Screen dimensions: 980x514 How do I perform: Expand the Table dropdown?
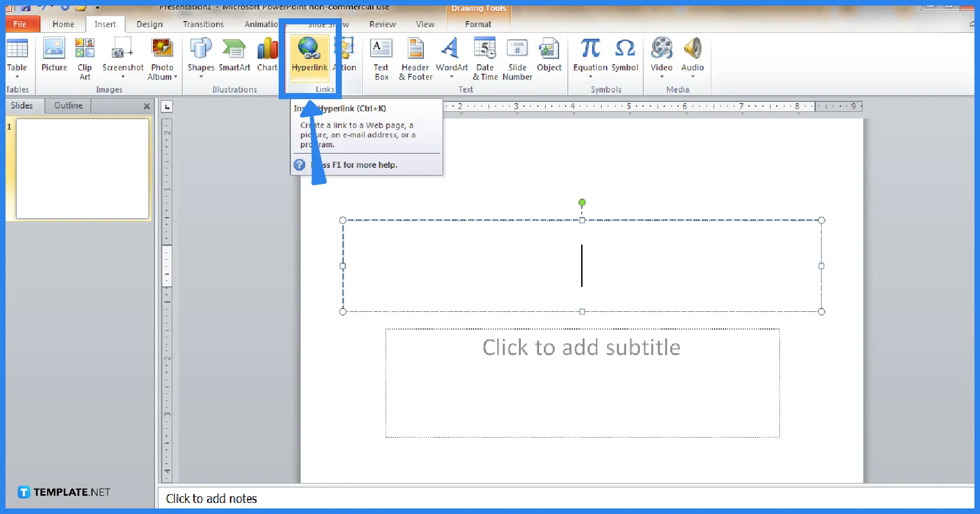point(17,78)
